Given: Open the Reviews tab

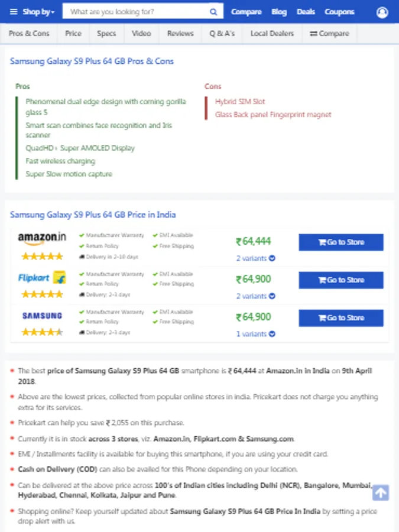Looking at the screenshot, I should 180,34.
